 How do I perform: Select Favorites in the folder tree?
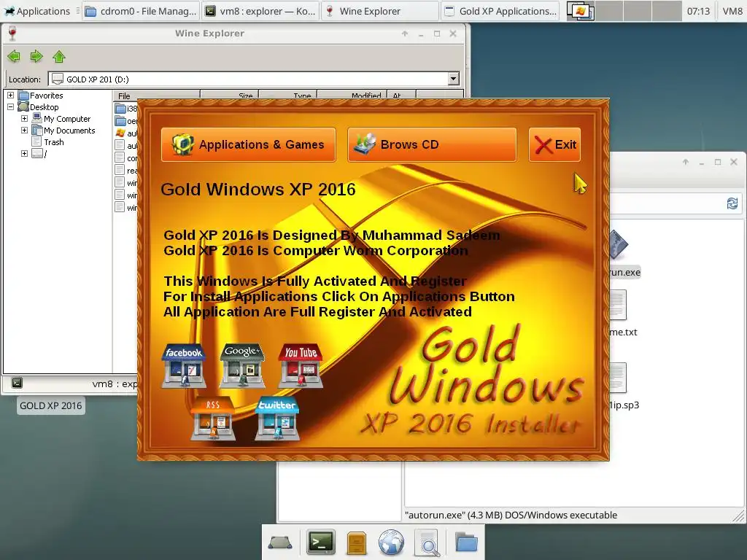click(x=46, y=96)
